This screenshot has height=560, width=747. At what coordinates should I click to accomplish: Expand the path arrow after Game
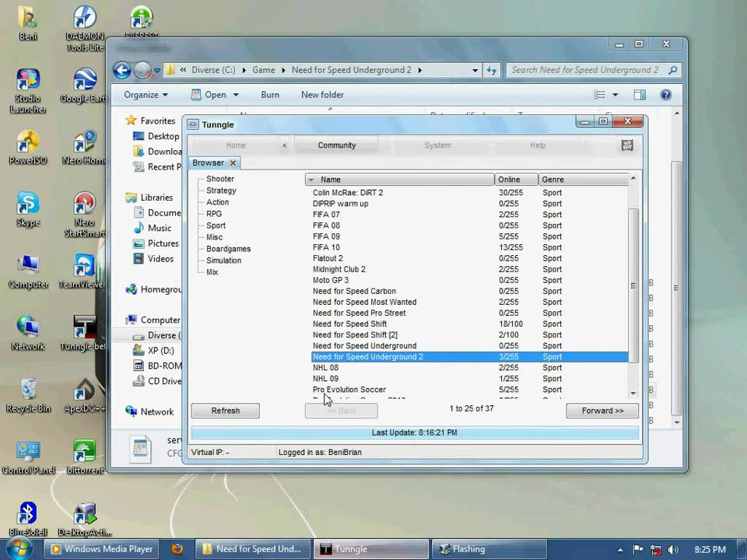[283, 71]
